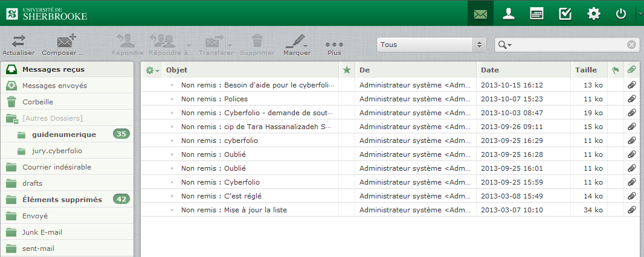Toggle the star column header filter
The height and width of the screenshot is (257, 644).
346,70
